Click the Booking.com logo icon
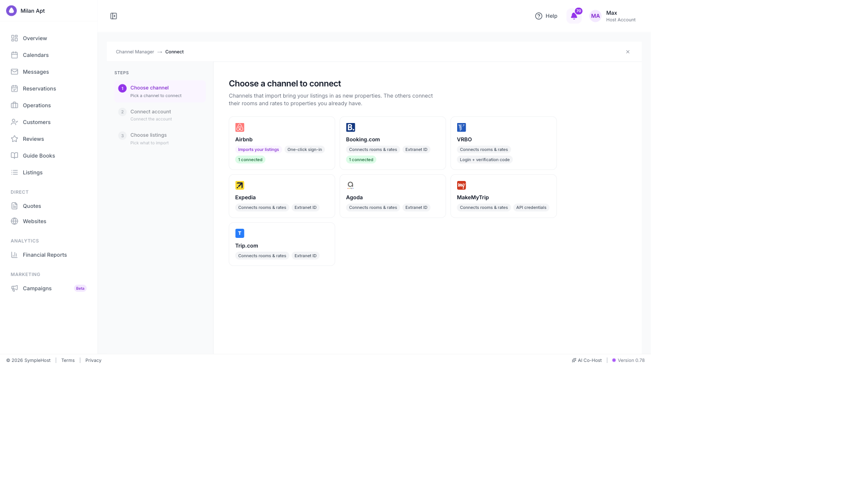This screenshot has width=868, height=488. coord(351,128)
